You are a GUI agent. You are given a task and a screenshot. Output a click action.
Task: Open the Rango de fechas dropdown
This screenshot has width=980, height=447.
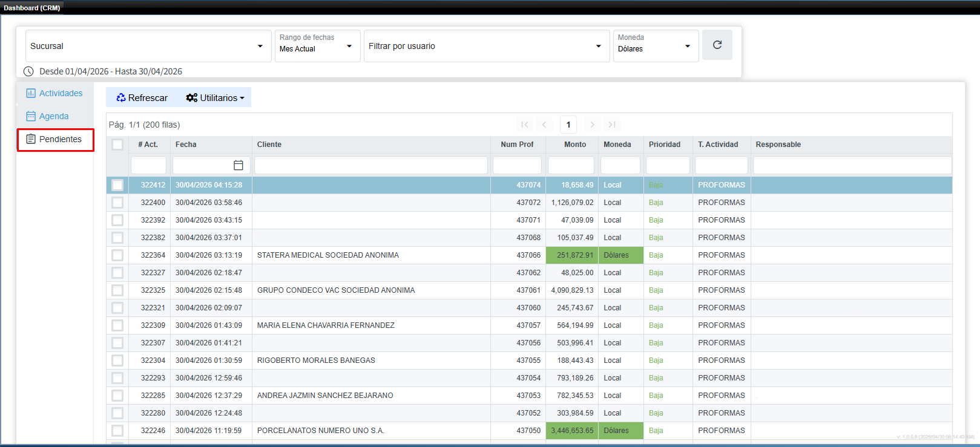click(x=317, y=46)
